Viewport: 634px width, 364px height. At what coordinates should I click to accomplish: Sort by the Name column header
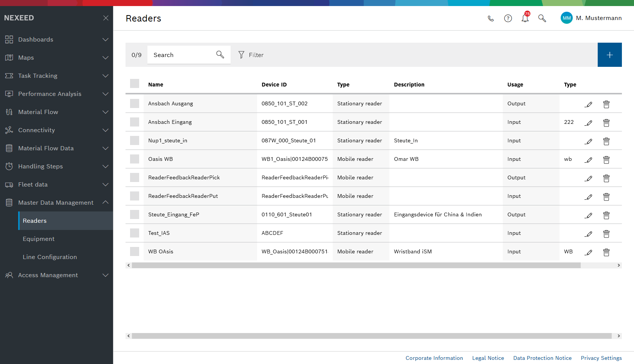(x=156, y=85)
